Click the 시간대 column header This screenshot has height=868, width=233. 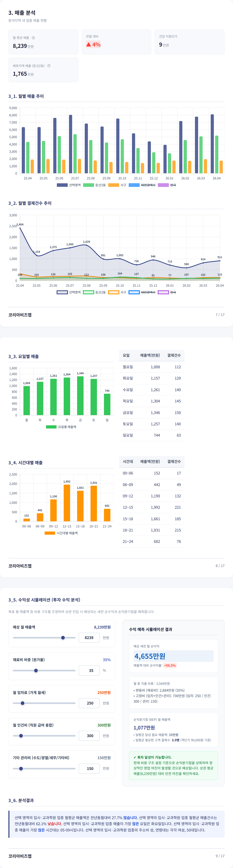pyautogui.click(x=128, y=461)
